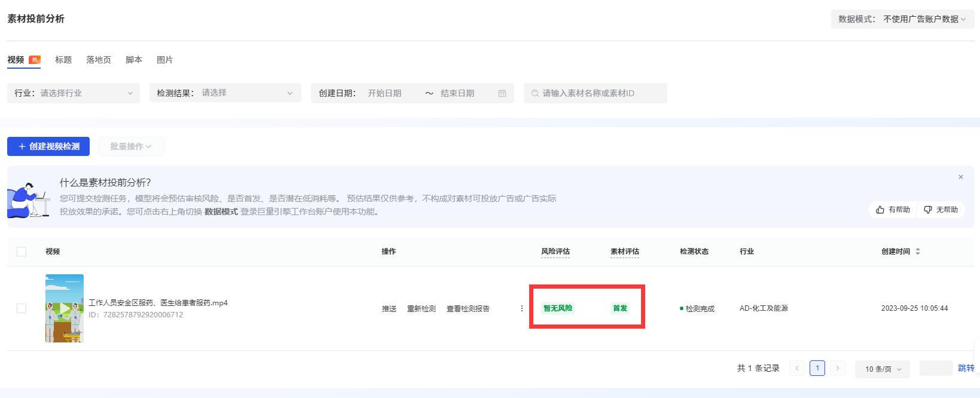Open the three-dot more actions menu

[522, 309]
